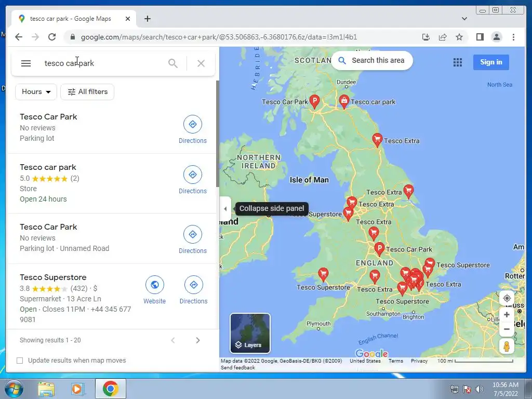
Task: Open the Chrome profile icon
Action: pyautogui.click(x=496, y=37)
